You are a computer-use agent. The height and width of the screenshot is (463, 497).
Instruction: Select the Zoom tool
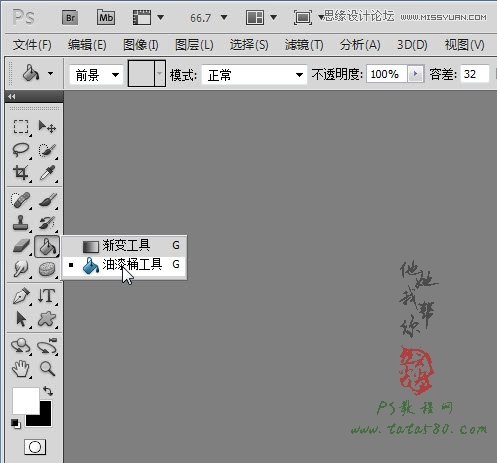click(47, 369)
